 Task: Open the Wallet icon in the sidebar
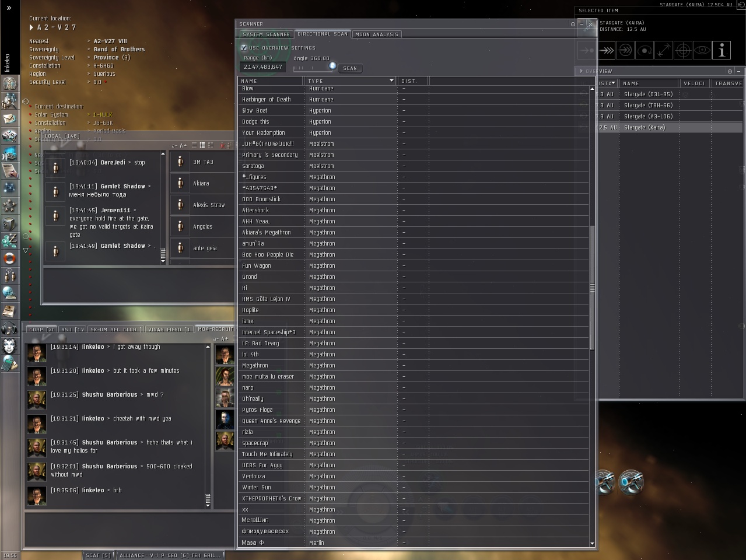[9, 240]
